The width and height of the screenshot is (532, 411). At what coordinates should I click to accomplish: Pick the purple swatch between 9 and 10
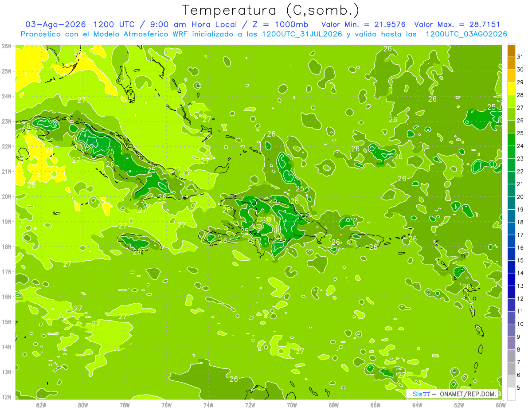click(511, 330)
